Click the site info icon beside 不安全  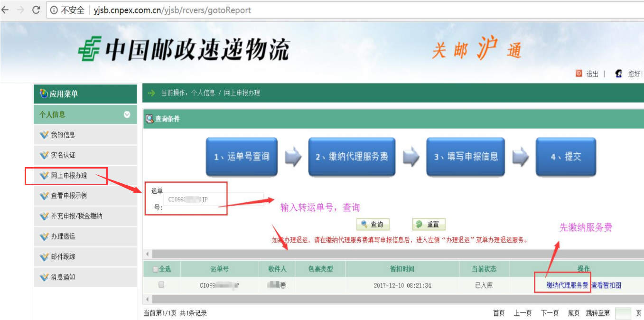pyautogui.click(x=54, y=10)
